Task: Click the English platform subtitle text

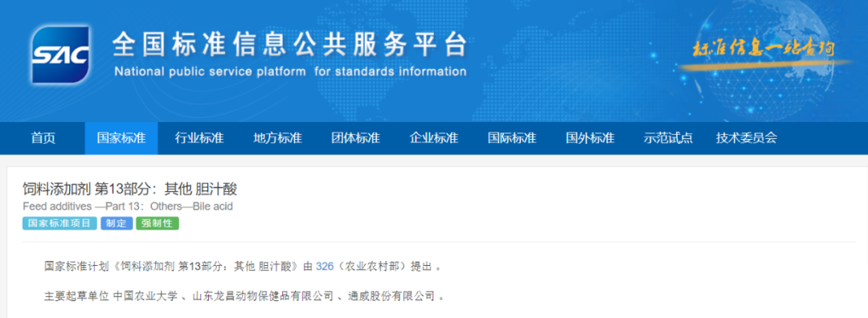Action: tap(290, 72)
